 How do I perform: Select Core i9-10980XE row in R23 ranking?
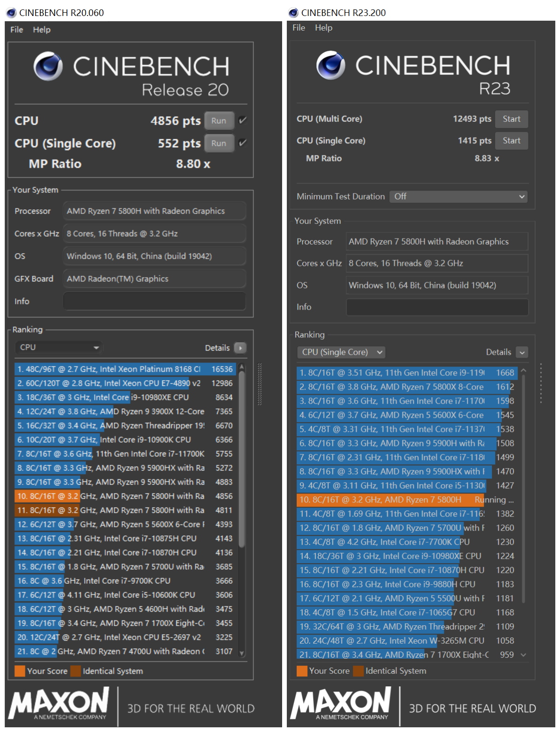click(x=407, y=557)
